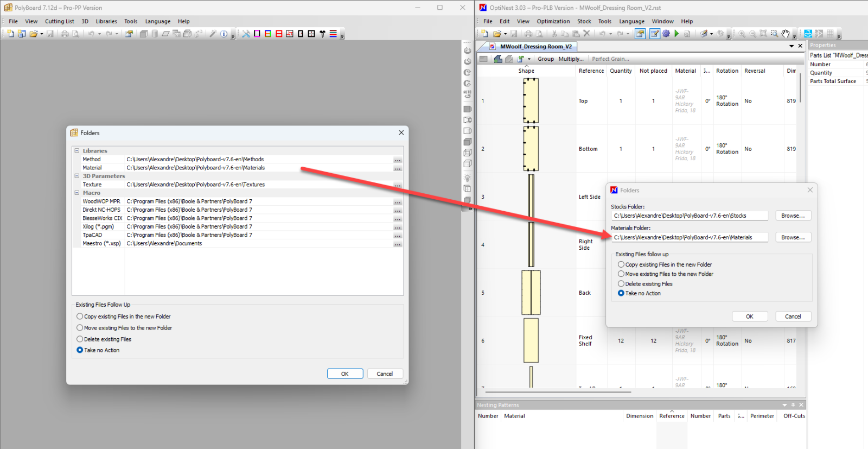
Task: Click Browse button for Stocks Folder
Action: point(793,216)
